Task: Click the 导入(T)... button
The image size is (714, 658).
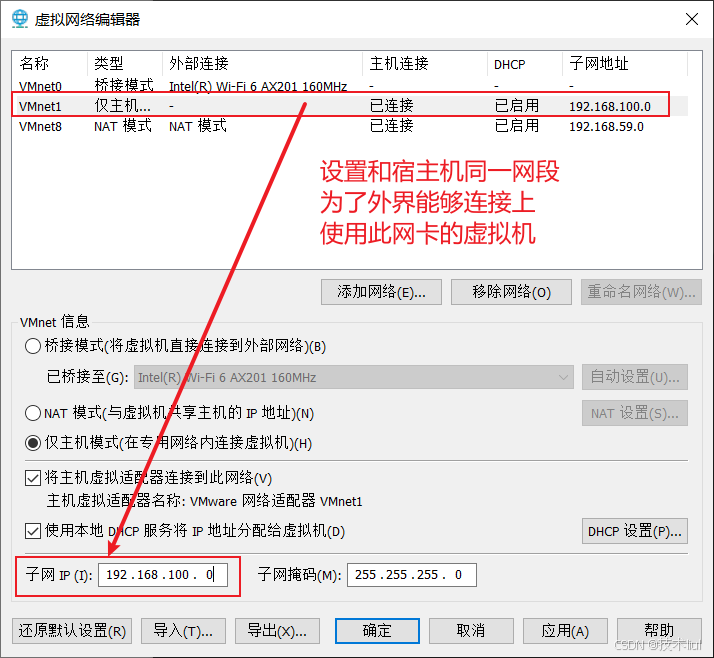Action: coord(183,631)
